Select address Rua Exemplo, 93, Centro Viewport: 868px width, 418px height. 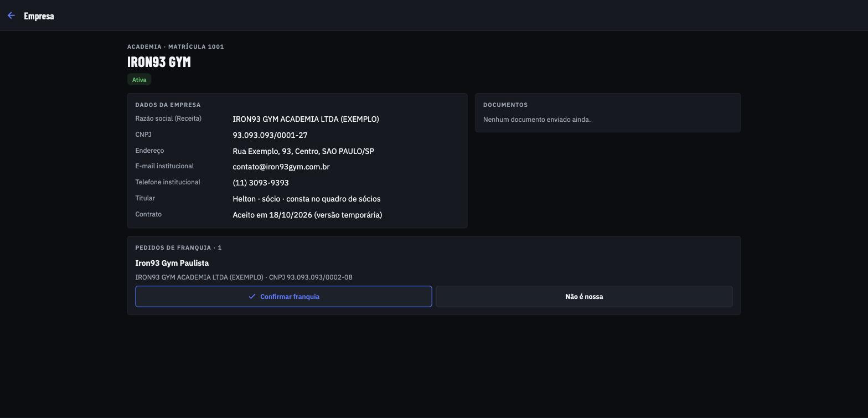point(303,151)
